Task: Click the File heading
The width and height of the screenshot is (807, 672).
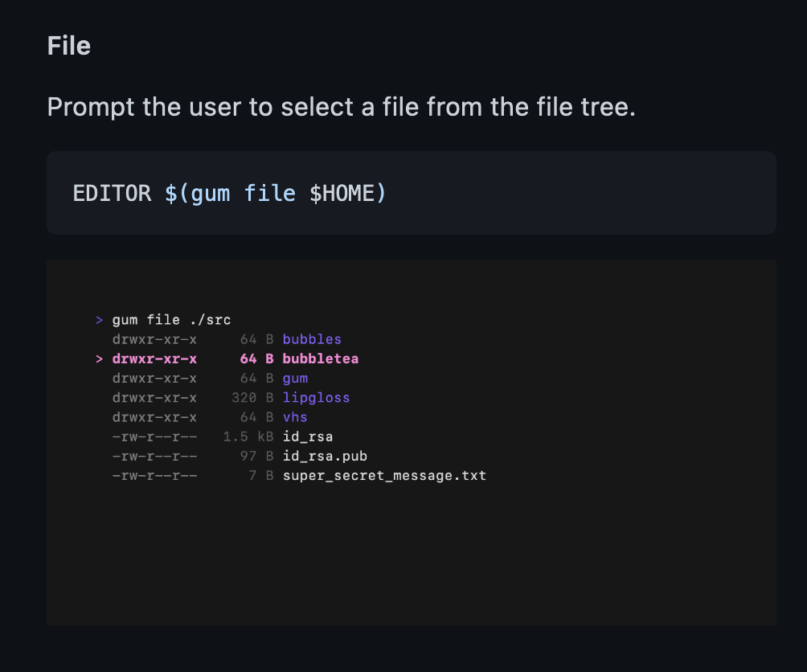Action: 68,46
